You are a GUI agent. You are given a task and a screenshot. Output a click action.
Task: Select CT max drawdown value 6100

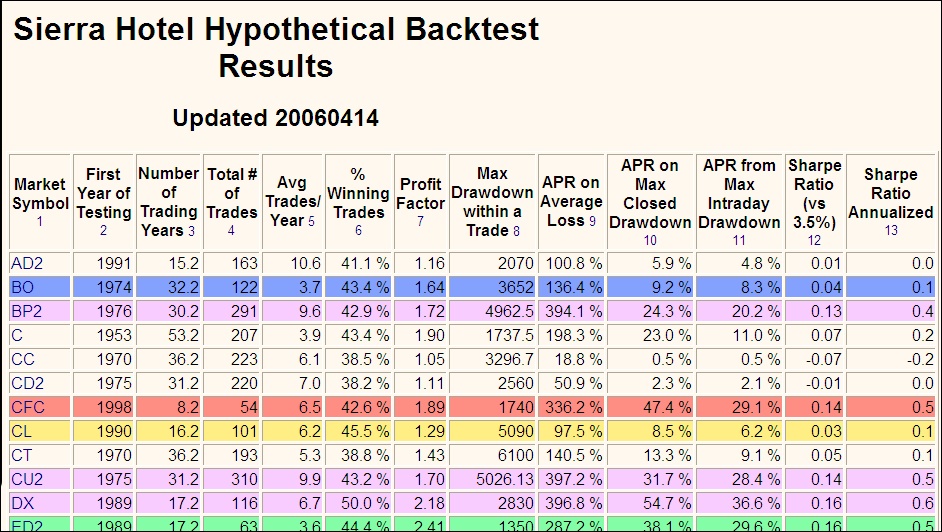pos(515,455)
